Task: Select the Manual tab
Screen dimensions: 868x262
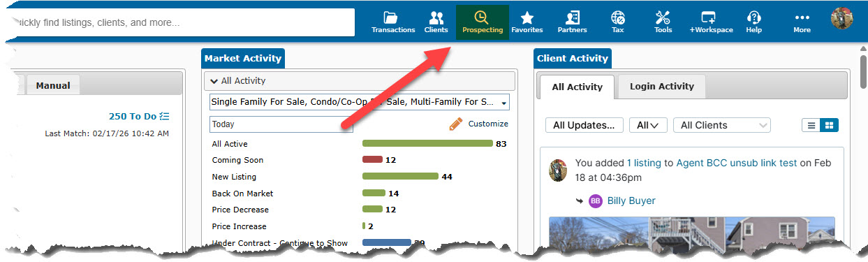Action: click(x=53, y=85)
